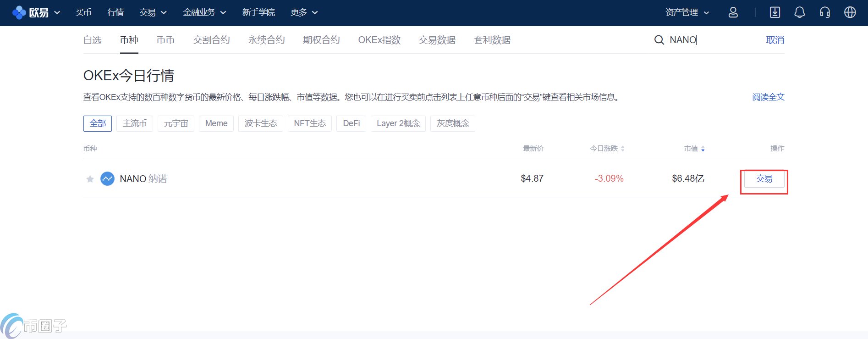The height and width of the screenshot is (339, 868).
Task: Click the search magnifier icon
Action: click(659, 40)
